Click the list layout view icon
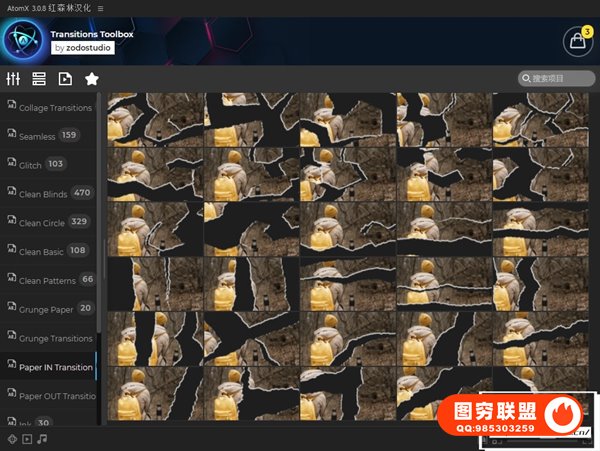The height and width of the screenshot is (451, 600). (x=39, y=79)
